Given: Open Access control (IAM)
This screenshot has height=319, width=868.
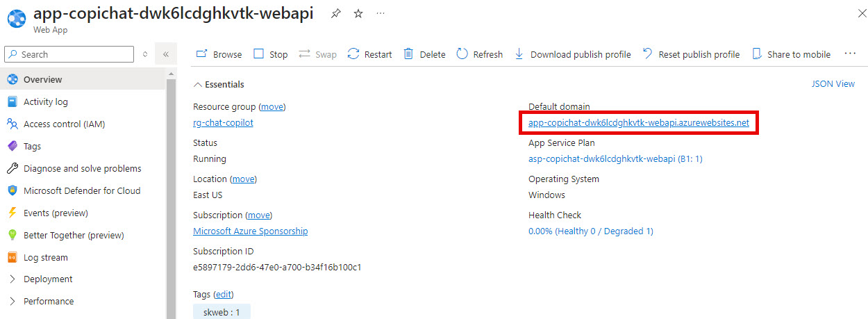Looking at the screenshot, I should 83,124.
